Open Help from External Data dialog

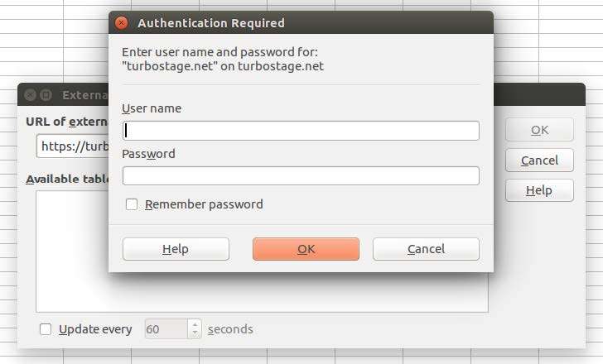[539, 190]
